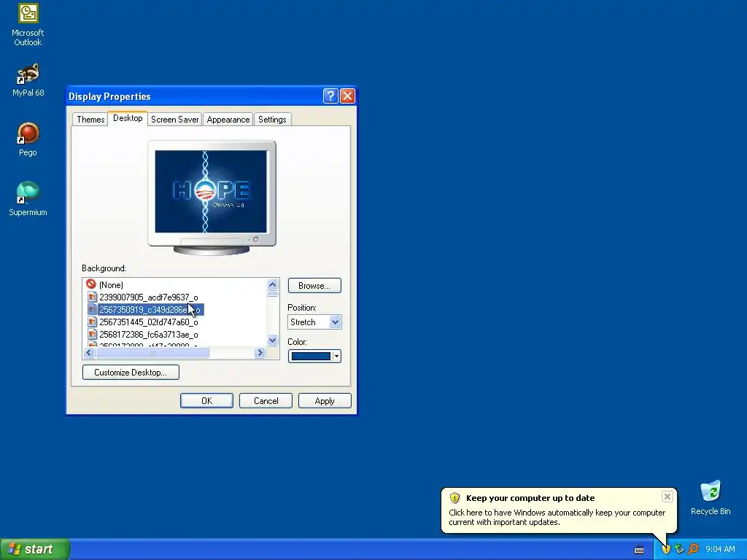Select background 2568172386_fc6a3713ae_o

click(149, 334)
